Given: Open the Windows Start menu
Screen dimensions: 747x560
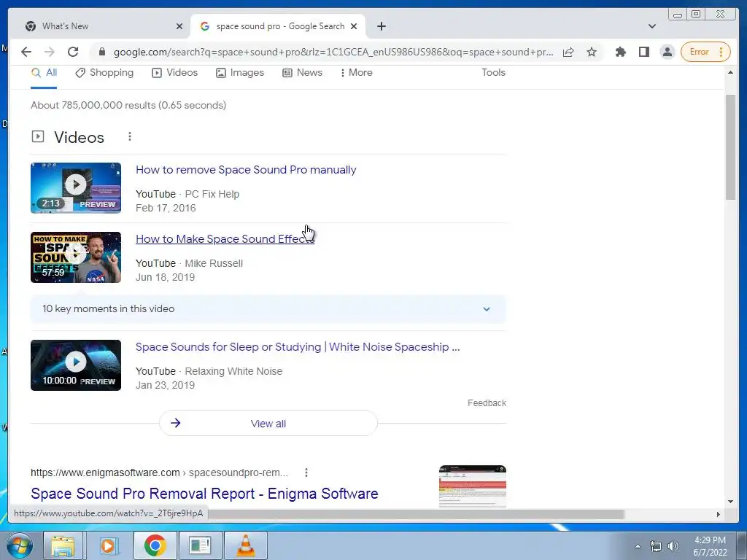Looking at the screenshot, I should click(18, 545).
